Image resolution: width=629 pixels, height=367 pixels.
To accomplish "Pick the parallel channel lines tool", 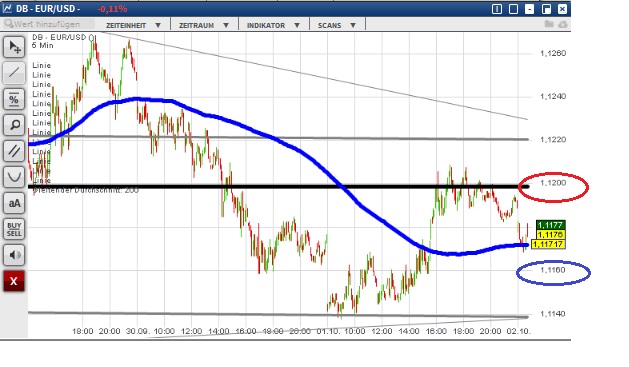I will (x=14, y=151).
